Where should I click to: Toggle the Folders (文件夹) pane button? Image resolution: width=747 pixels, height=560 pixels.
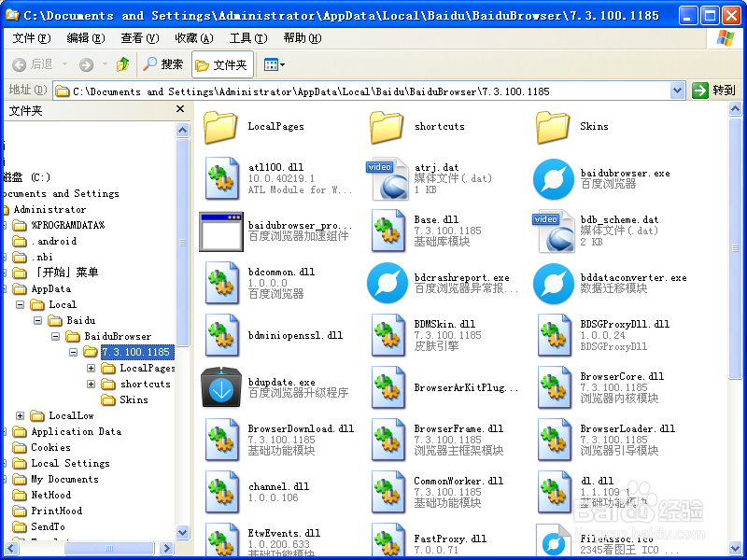[222, 64]
